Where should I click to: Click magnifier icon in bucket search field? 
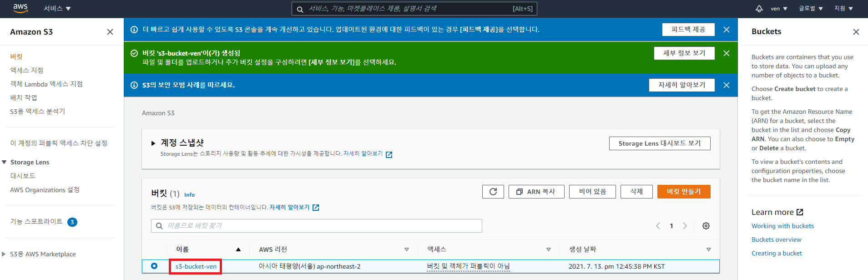click(x=159, y=226)
